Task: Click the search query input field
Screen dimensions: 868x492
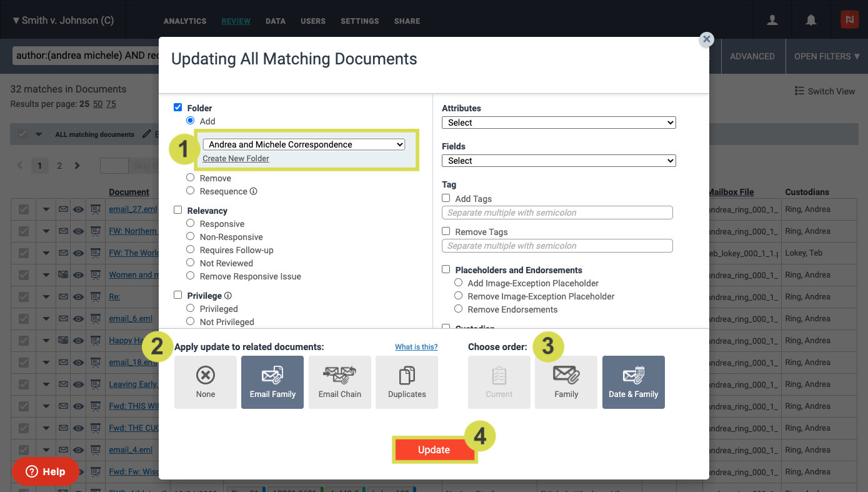Action: pos(86,56)
